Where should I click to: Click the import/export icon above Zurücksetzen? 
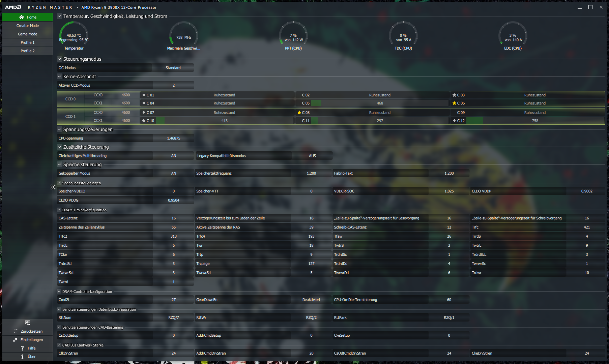pos(28,323)
